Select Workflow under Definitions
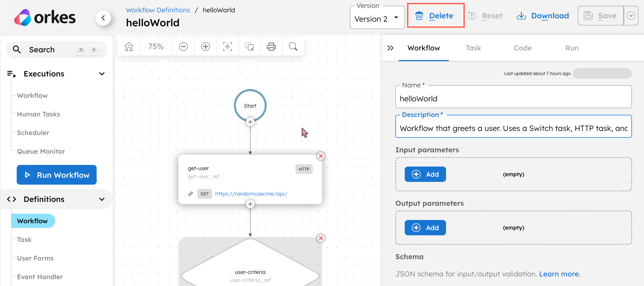The image size is (644, 286). [x=33, y=221]
